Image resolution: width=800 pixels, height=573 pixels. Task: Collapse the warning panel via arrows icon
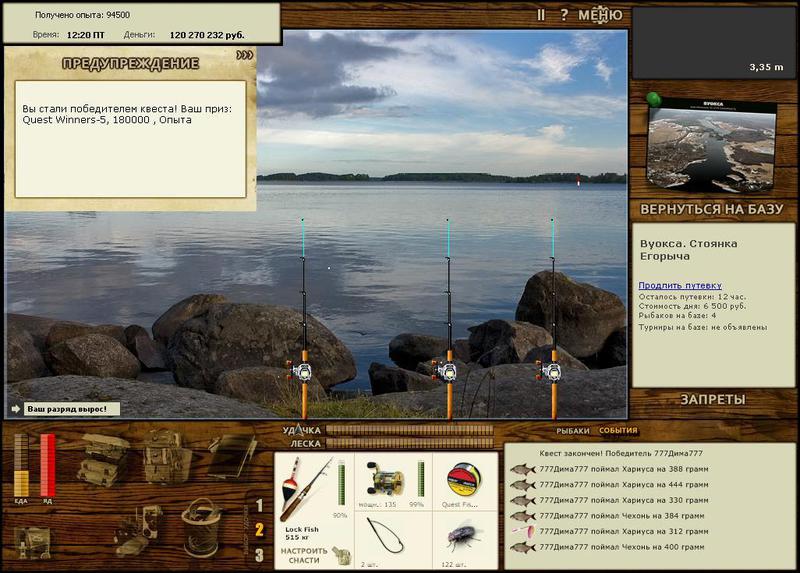245,55
